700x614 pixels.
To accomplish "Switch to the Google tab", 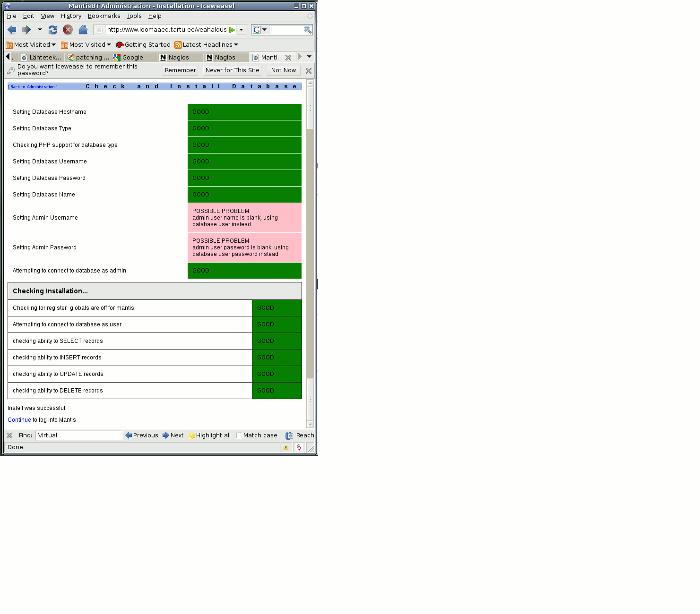I will pyautogui.click(x=132, y=58).
